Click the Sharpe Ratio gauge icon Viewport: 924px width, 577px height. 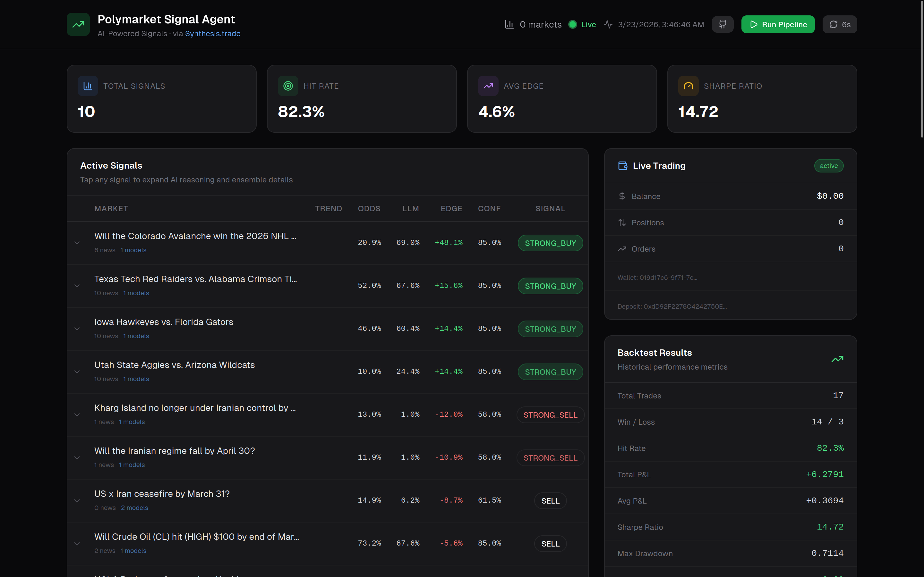(x=688, y=86)
